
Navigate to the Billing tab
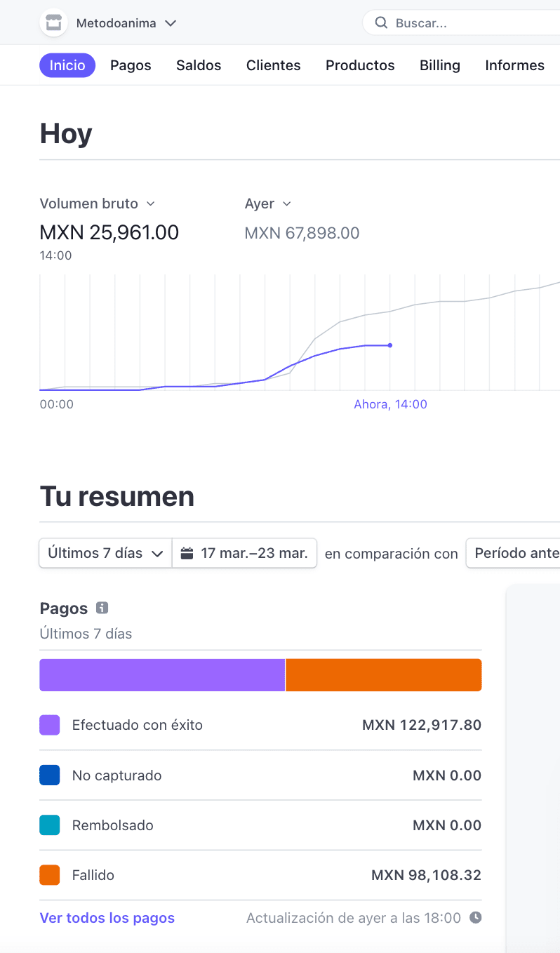(x=440, y=65)
